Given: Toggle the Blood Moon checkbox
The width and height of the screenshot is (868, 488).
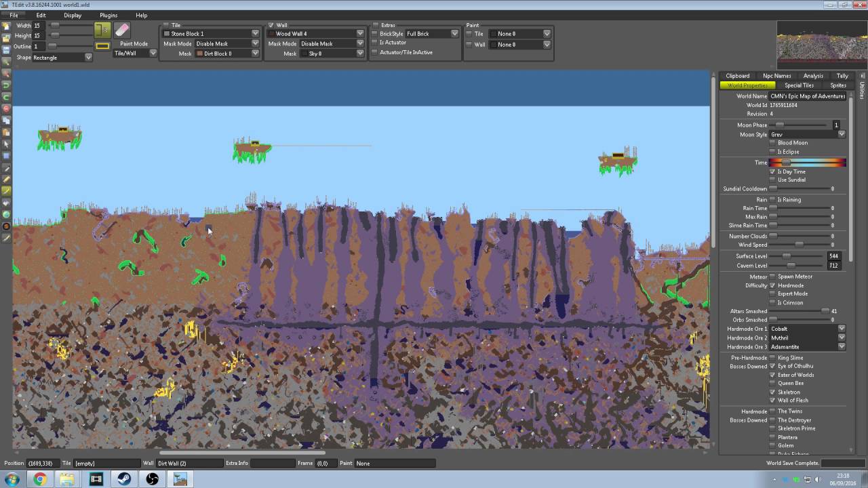Looking at the screenshot, I should [772, 143].
